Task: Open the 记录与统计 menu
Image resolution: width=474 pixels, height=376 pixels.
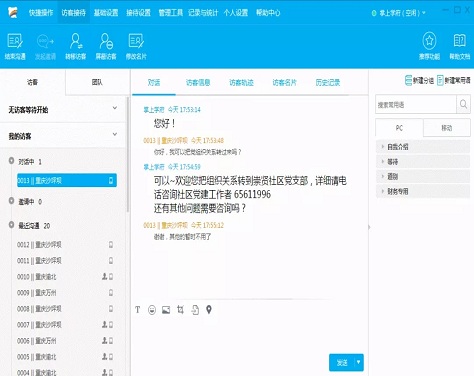Action: [203, 13]
